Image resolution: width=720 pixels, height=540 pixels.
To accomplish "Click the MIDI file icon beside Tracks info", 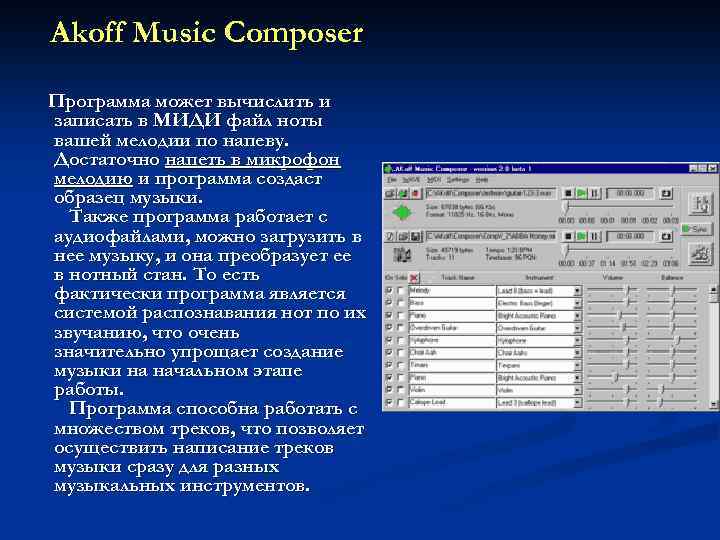I will point(403,254).
